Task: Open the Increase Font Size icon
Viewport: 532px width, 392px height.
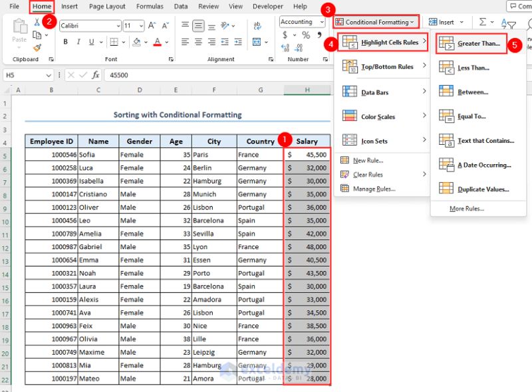Action: click(x=152, y=25)
